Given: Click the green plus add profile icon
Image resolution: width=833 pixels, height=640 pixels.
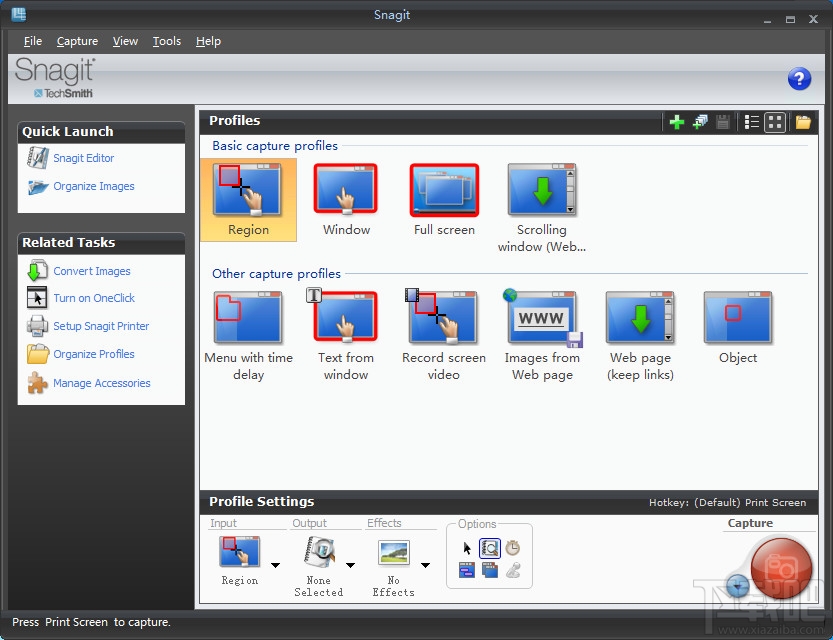Looking at the screenshot, I should point(676,122).
